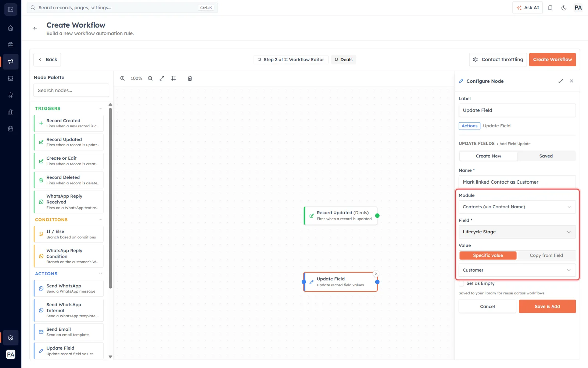This screenshot has height=368, width=588.
Task: Click the Create Workflow button
Action: tap(552, 60)
